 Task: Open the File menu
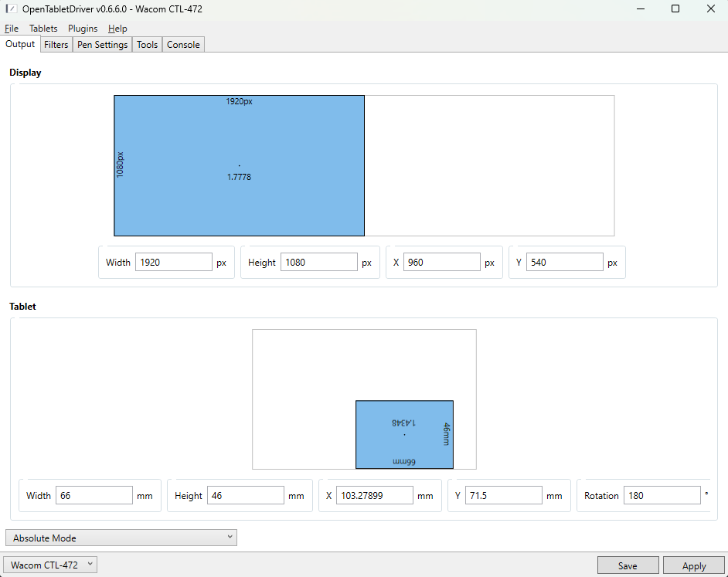[x=11, y=29]
